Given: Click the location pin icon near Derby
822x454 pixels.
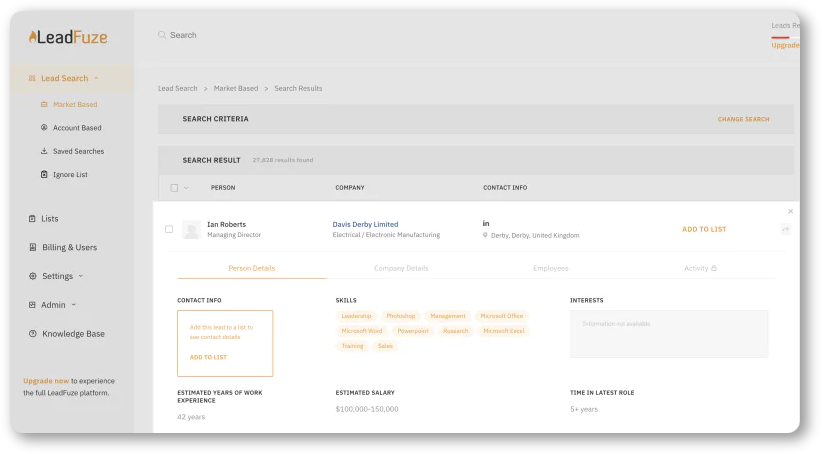Looking at the screenshot, I should pyautogui.click(x=485, y=235).
